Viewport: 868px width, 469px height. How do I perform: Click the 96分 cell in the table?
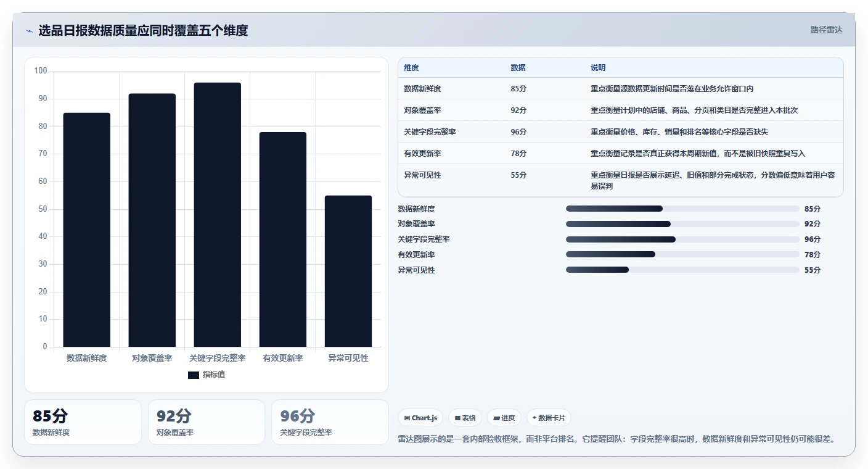tap(518, 132)
